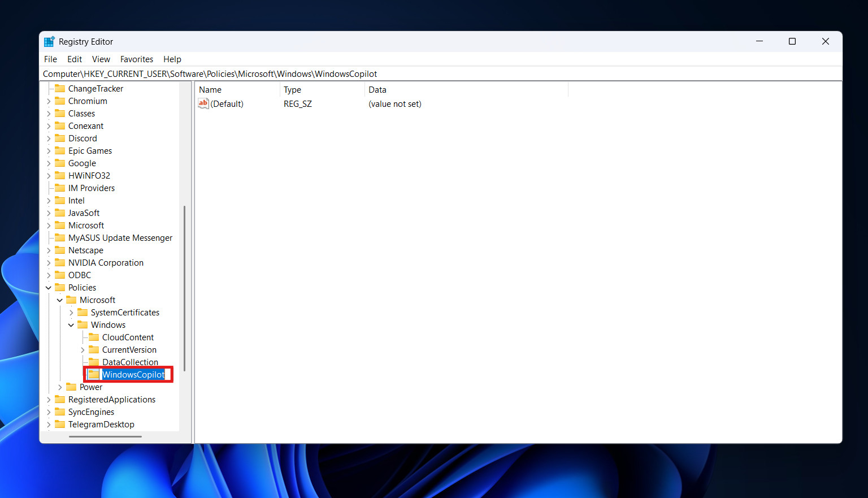Click the NVIDIA Corporation folder icon
Image resolution: width=868 pixels, height=498 pixels.
point(61,262)
